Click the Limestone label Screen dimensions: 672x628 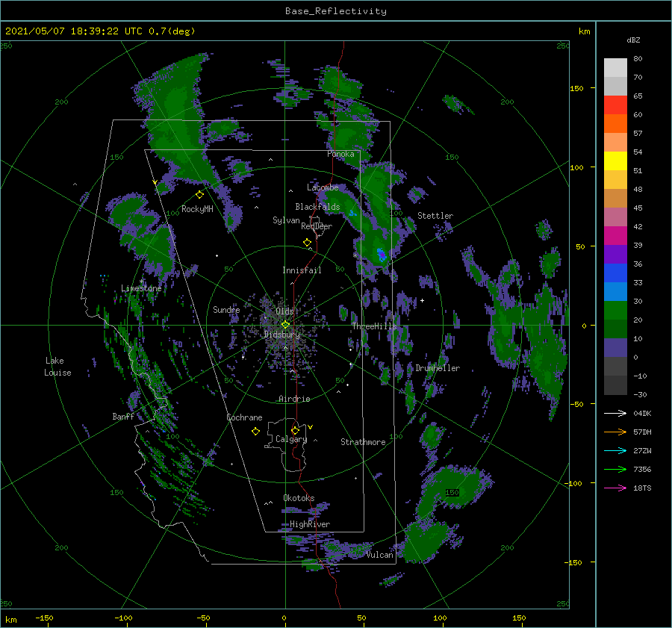tap(141, 288)
